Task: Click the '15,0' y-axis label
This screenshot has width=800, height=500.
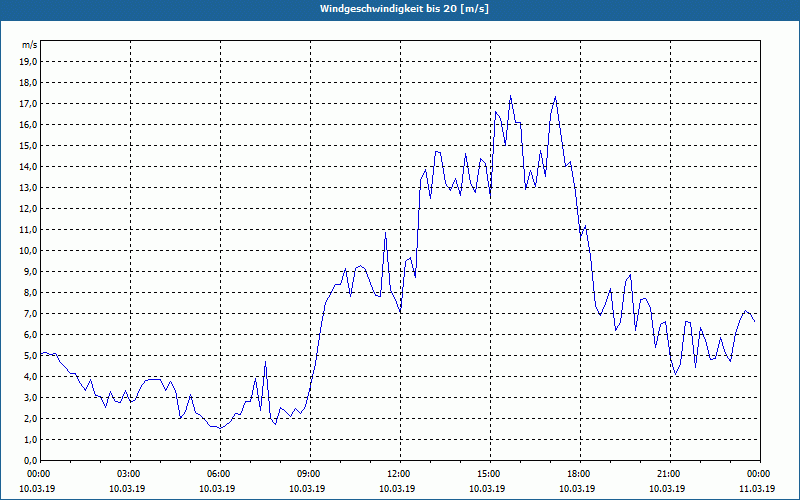Action: (x=29, y=145)
